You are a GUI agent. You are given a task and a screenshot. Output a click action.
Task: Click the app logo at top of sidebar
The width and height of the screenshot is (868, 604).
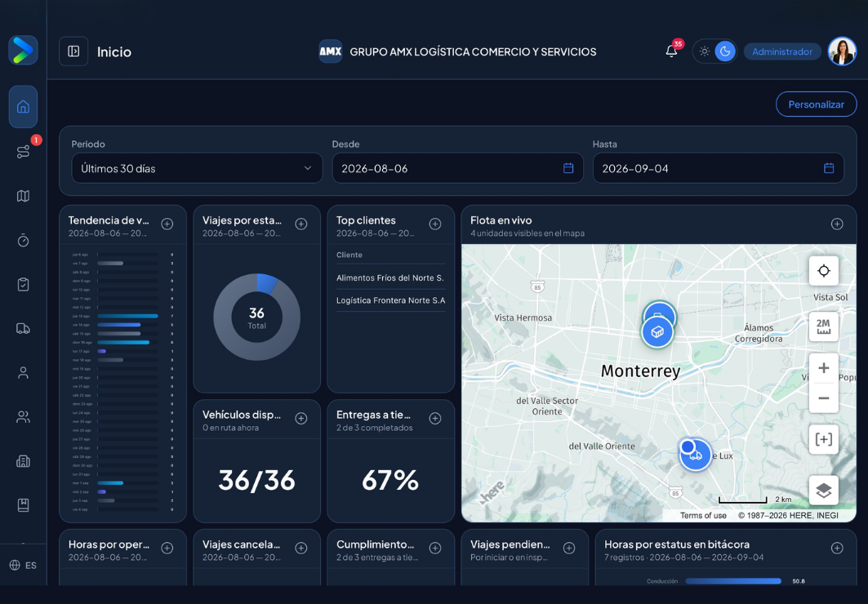23,51
